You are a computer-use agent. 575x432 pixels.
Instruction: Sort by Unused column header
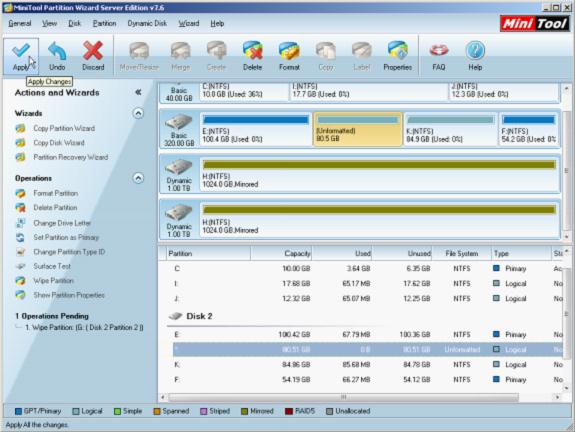[x=402, y=253]
